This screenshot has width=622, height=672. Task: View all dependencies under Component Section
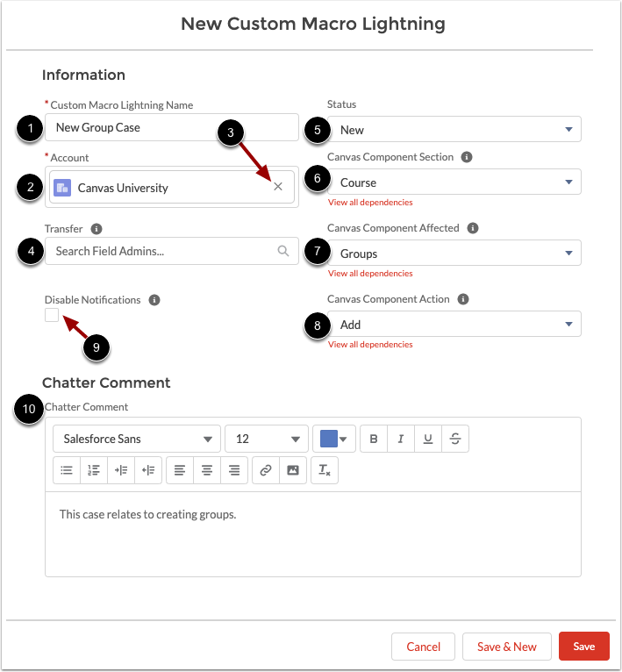click(x=370, y=203)
